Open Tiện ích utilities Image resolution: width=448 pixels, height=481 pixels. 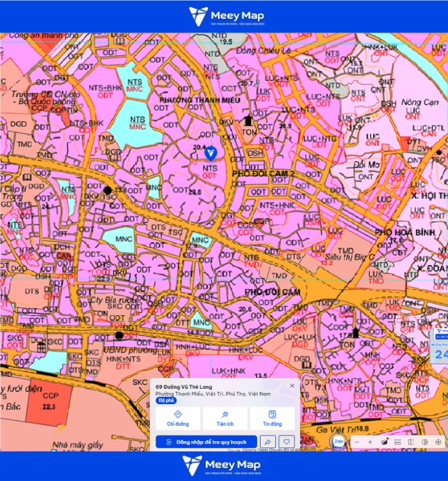(225, 419)
